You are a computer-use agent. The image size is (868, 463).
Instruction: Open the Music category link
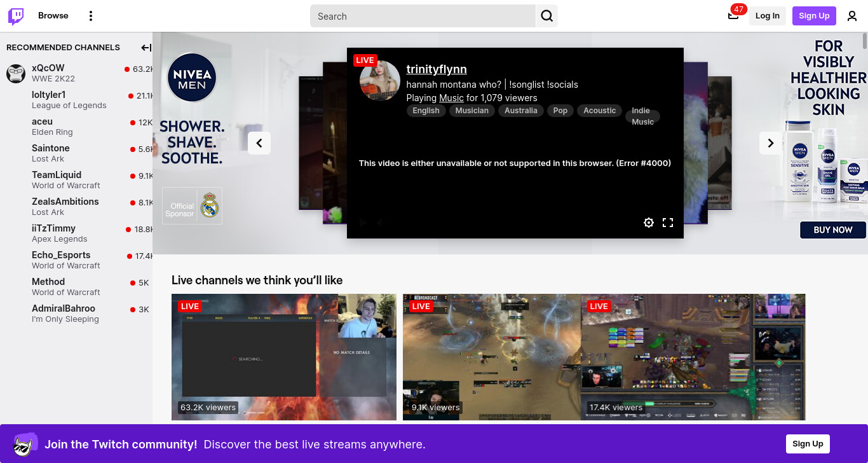451,98
